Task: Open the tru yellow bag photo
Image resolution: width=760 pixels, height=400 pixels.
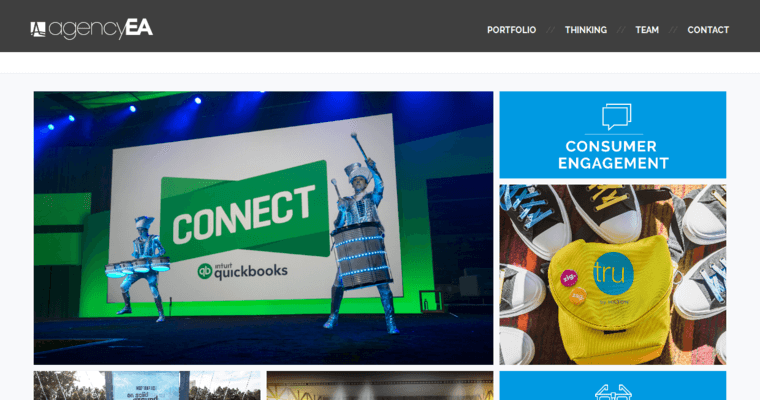Action: point(613,274)
